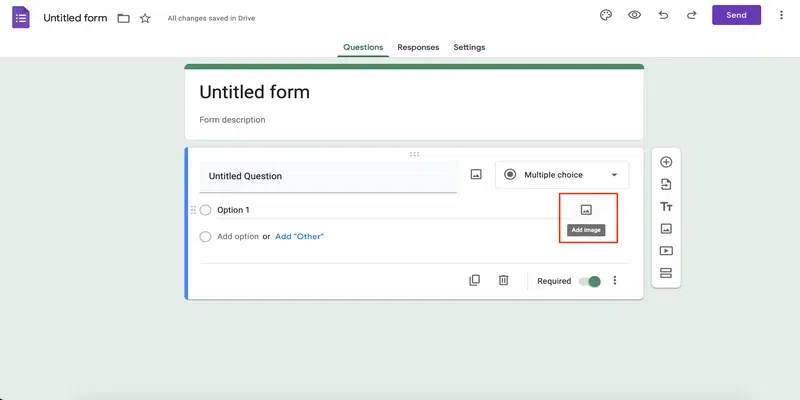This screenshot has height=400, width=800.
Task: Move form to folder icon
Action: point(123,18)
